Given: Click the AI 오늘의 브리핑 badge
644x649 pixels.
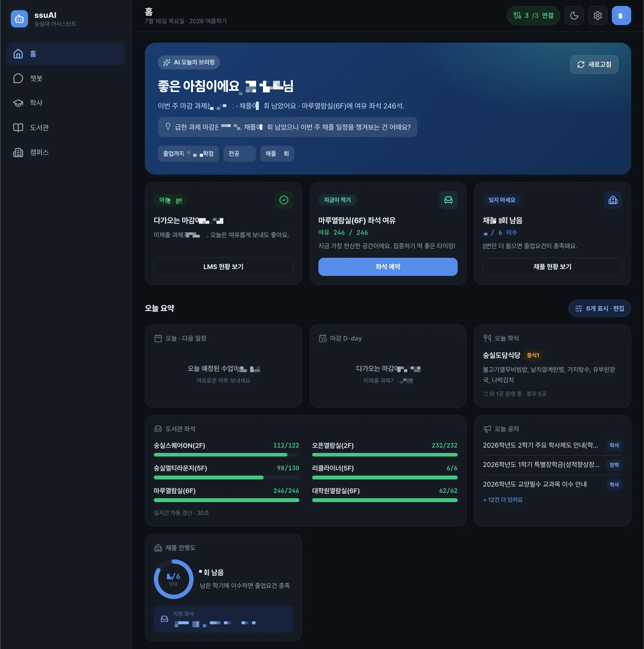Looking at the screenshot, I should coord(188,63).
